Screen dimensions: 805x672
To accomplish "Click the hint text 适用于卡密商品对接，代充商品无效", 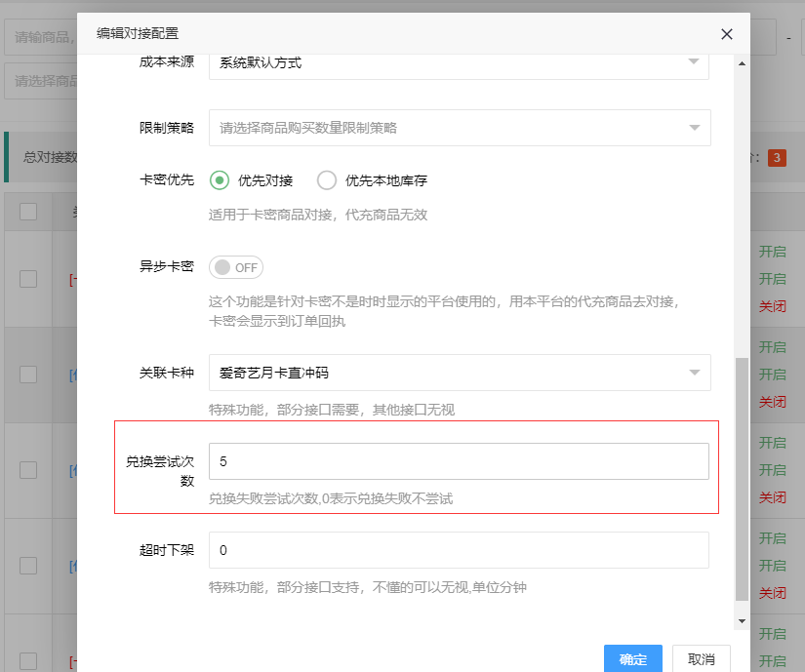I will pyautogui.click(x=318, y=215).
